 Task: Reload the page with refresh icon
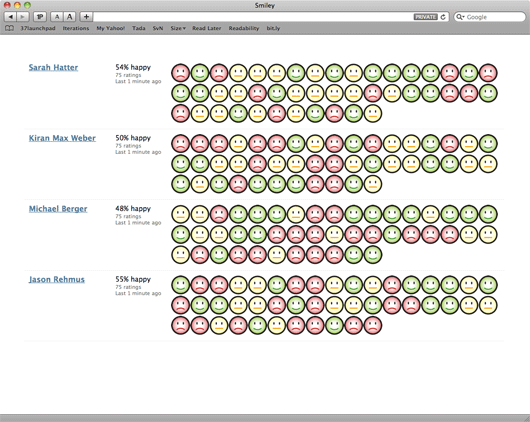tap(443, 17)
